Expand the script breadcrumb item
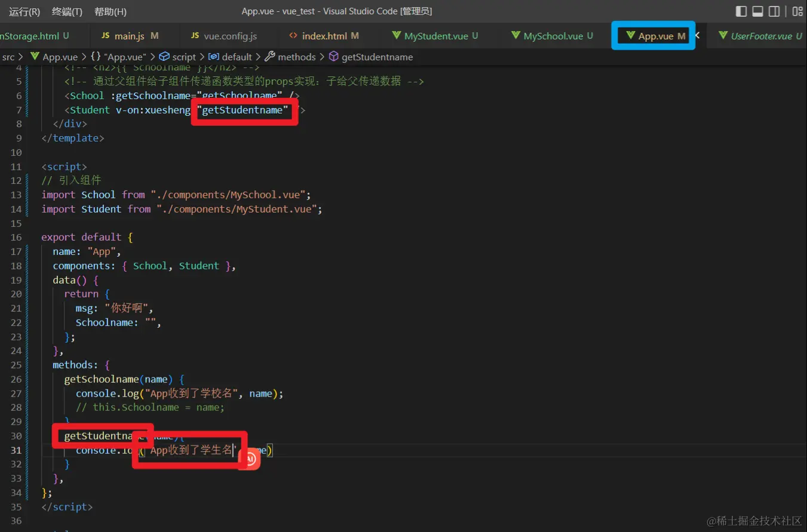 coord(177,57)
